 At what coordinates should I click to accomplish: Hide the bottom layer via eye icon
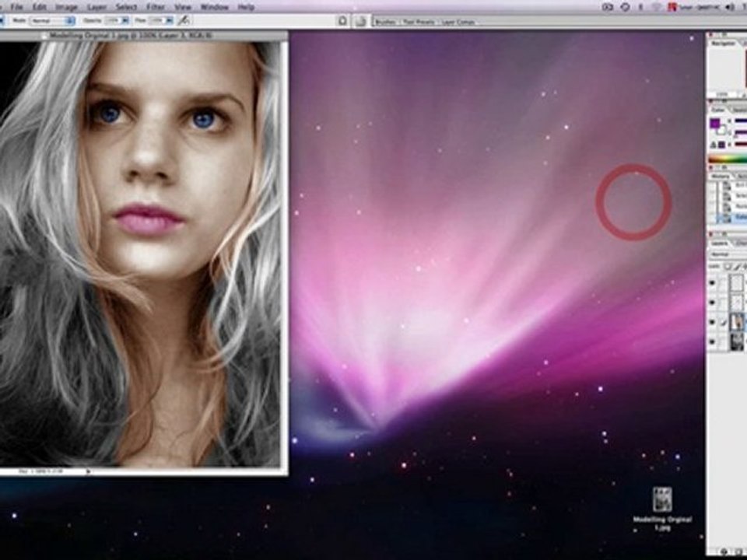tap(713, 342)
